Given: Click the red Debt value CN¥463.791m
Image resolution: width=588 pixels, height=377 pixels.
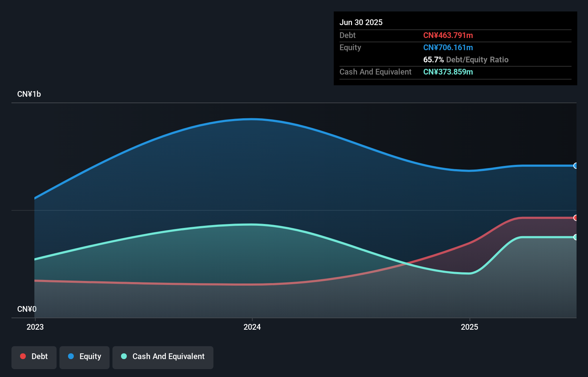Looking at the screenshot, I should [x=448, y=35].
